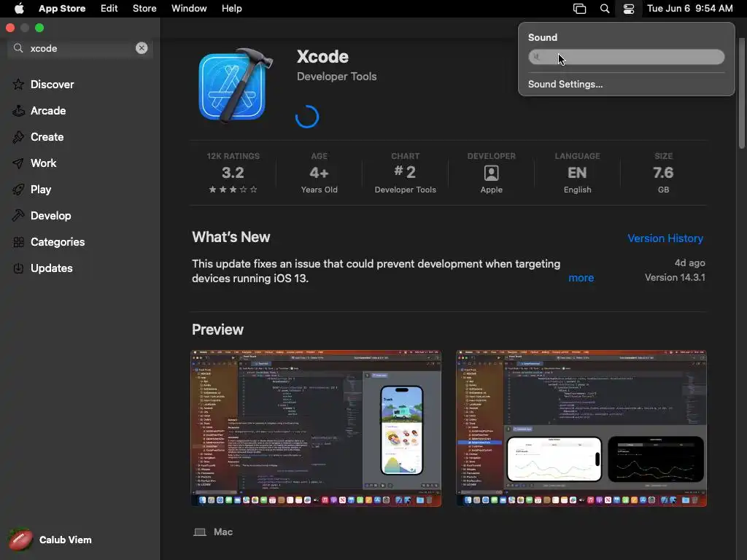
Task: Open the first Xcode preview screenshot
Action: 316,428
